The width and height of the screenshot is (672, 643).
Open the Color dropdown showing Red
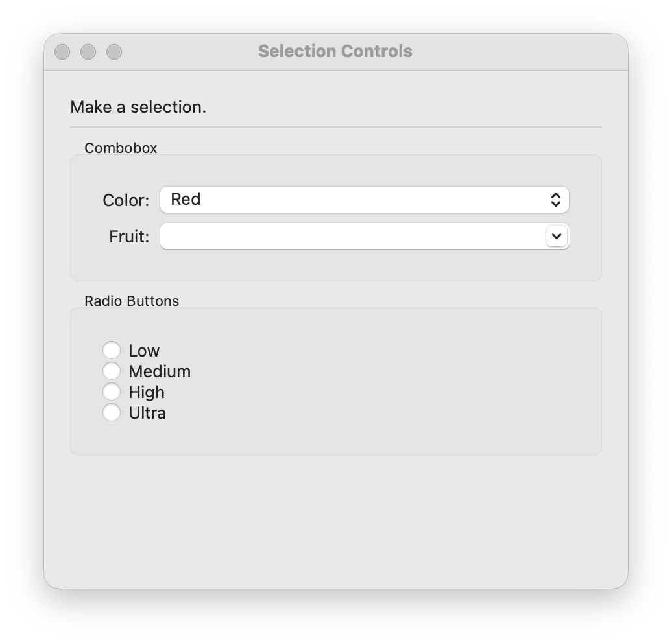point(363,200)
